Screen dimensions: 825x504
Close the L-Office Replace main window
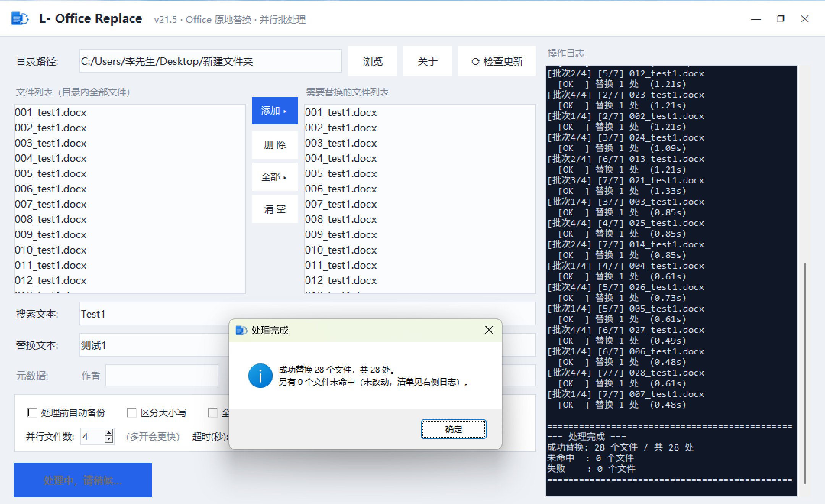coord(805,19)
